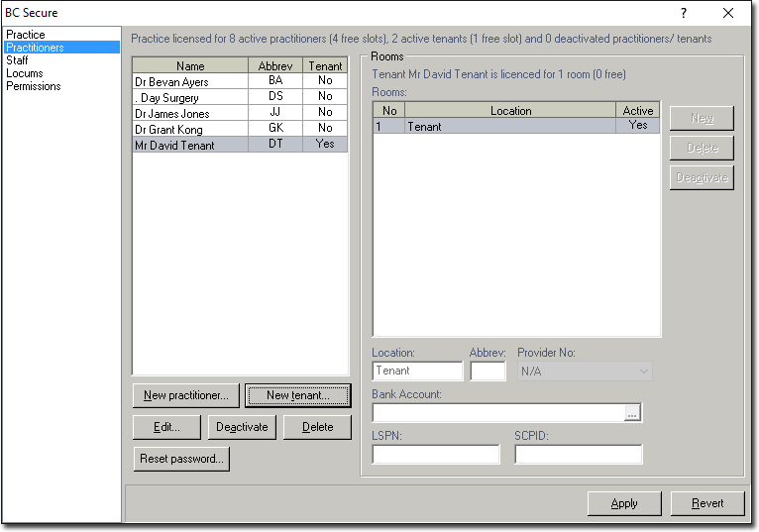The height and width of the screenshot is (532, 759).
Task: Open Staff section in sidebar
Action: [x=17, y=60]
